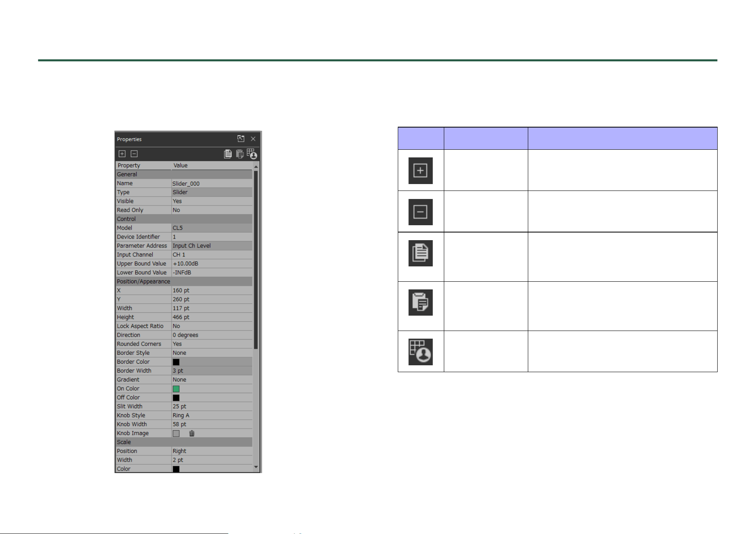Screen dimensions: 756x534
Task: Change the Visible value Yes
Action: tap(212, 201)
